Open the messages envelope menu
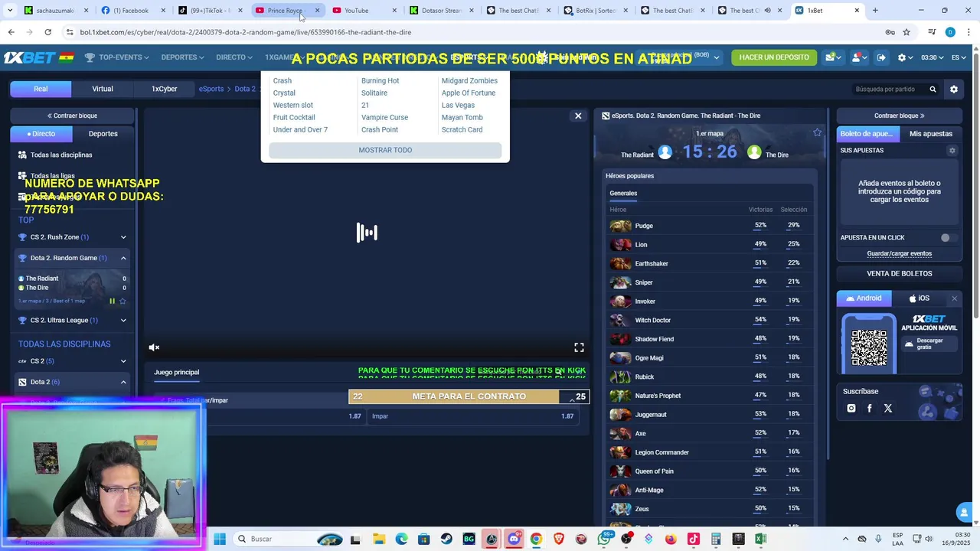 pos(833,57)
